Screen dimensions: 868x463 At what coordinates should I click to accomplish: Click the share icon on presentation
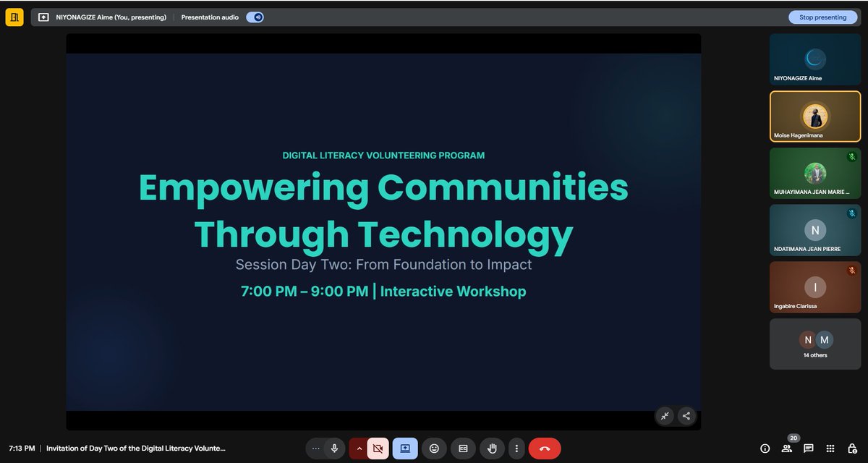click(x=686, y=415)
